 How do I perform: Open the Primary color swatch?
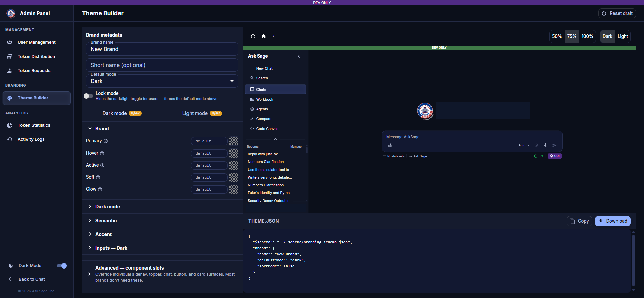tap(234, 141)
